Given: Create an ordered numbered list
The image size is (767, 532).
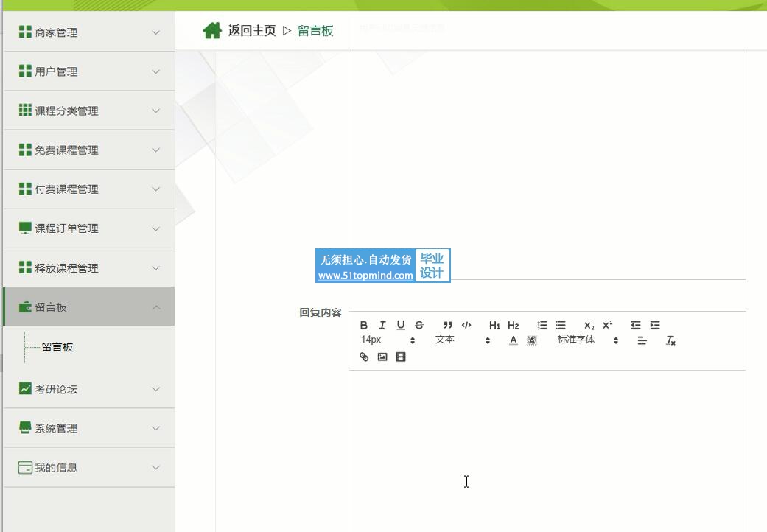Looking at the screenshot, I should click(x=542, y=325).
